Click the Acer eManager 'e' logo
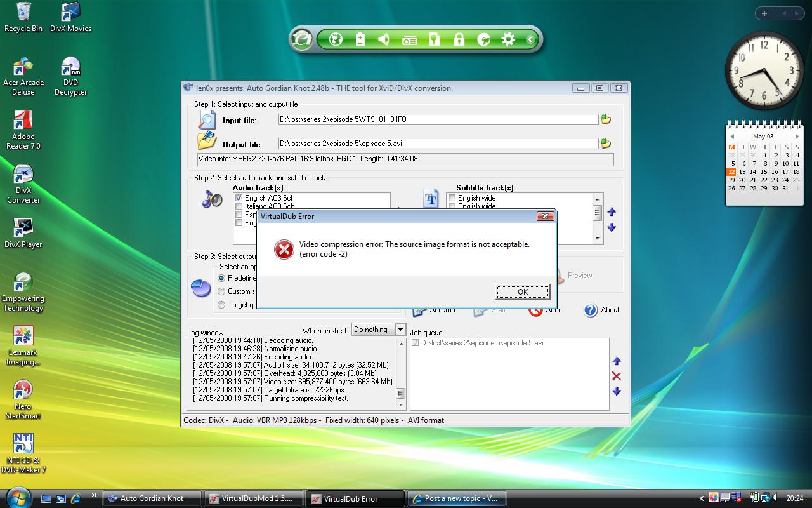Screen dimensions: 812x508 tap(302, 39)
